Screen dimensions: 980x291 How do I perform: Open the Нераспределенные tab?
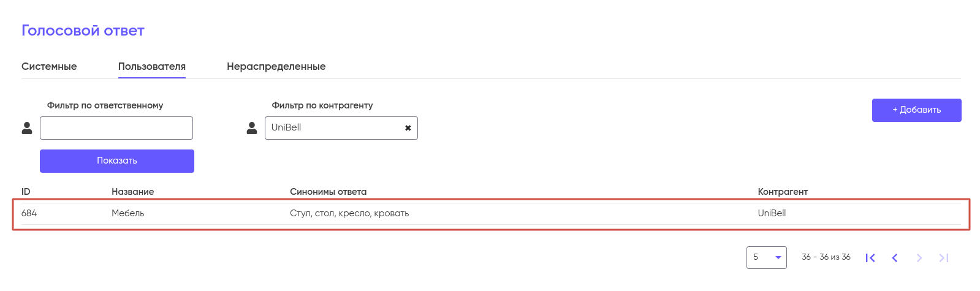[276, 66]
